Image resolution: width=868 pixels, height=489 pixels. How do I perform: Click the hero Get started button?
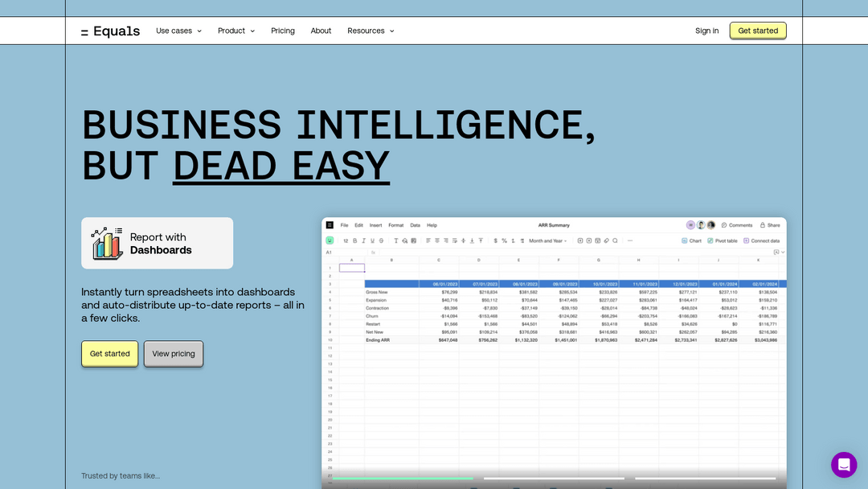coord(109,353)
